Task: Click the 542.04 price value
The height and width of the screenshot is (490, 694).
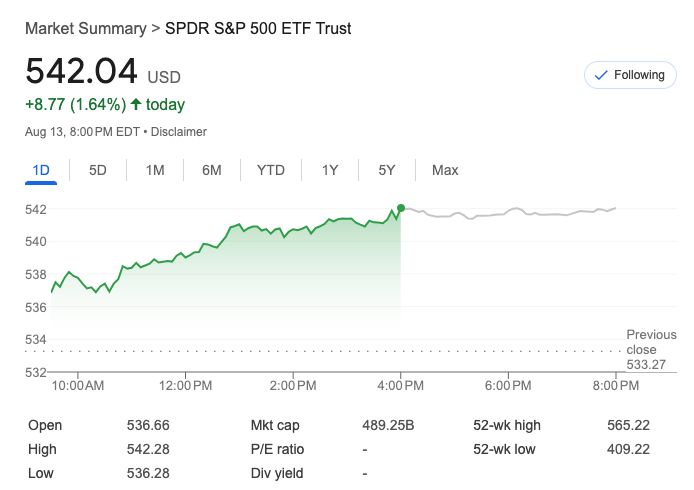Action: point(82,72)
